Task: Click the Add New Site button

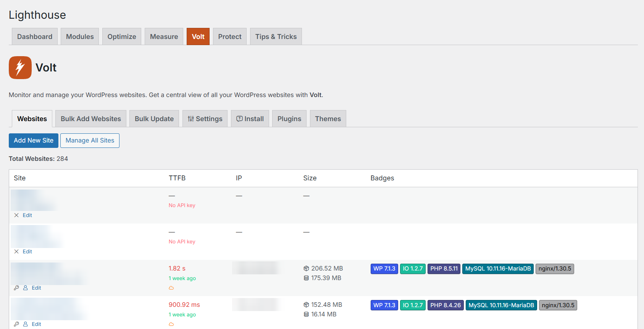Action: click(x=34, y=140)
